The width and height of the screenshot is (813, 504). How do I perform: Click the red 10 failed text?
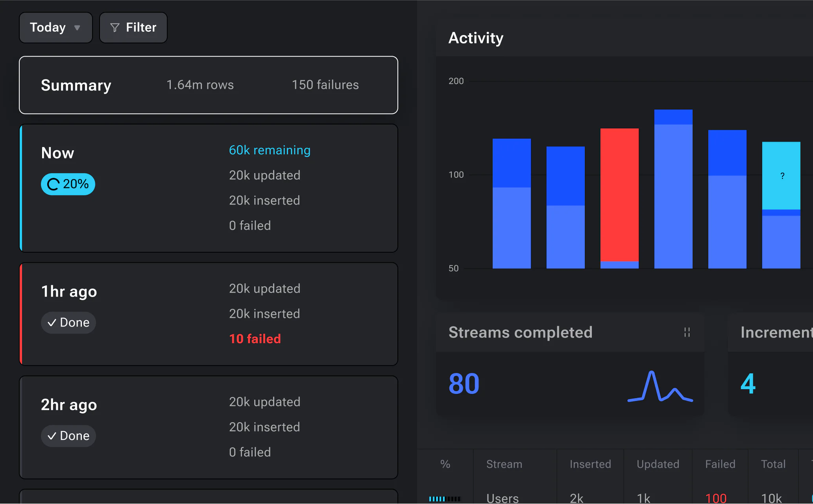click(255, 339)
